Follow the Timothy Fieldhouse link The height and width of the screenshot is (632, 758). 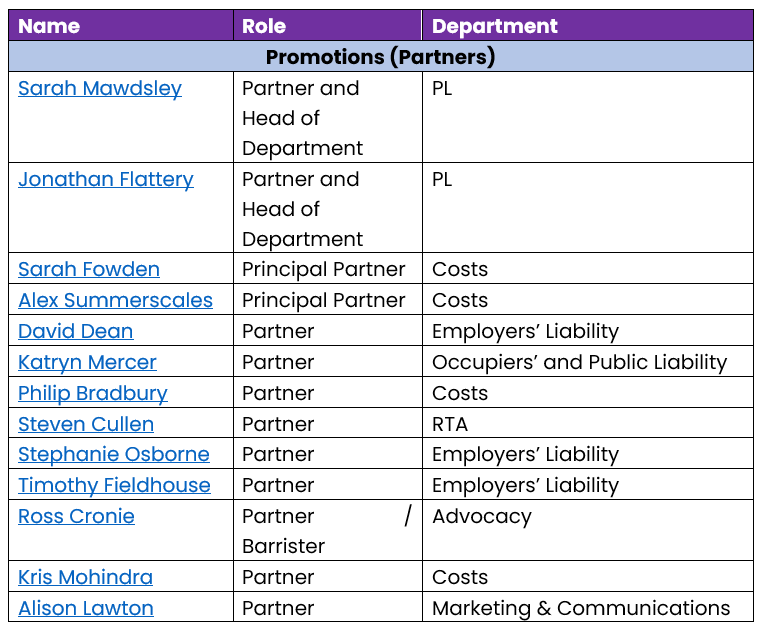pyautogui.click(x=114, y=485)
